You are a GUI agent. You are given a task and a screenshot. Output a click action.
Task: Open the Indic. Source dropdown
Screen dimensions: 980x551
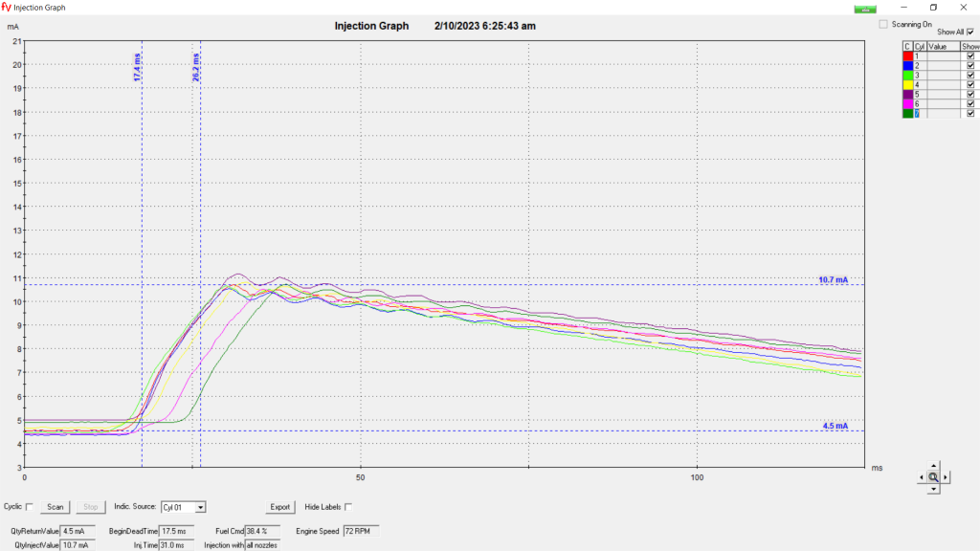200,507
